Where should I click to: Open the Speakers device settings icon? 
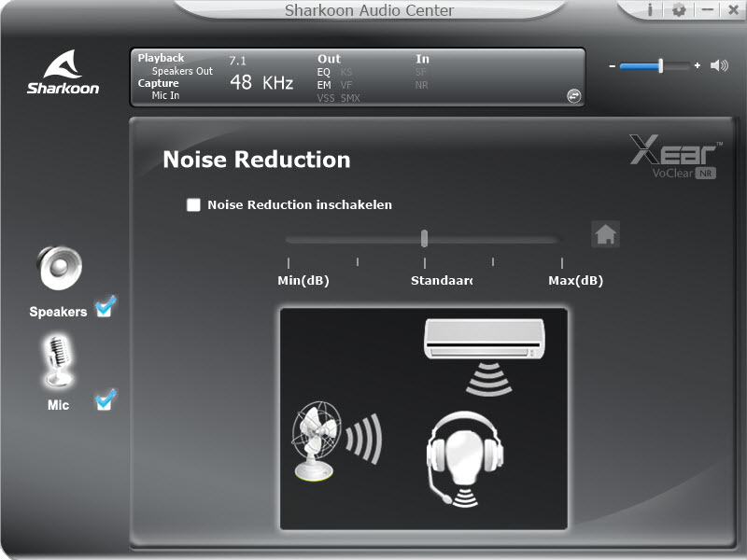[60, 270]
